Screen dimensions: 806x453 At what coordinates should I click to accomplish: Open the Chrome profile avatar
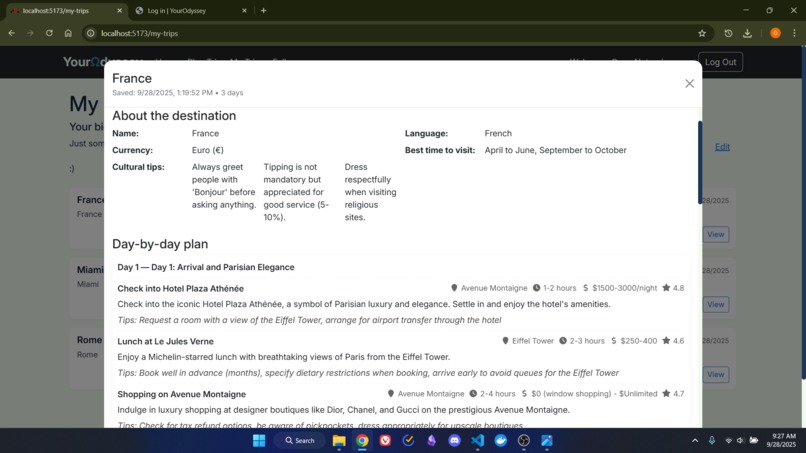pyautogui.click(x=775, y=33)
